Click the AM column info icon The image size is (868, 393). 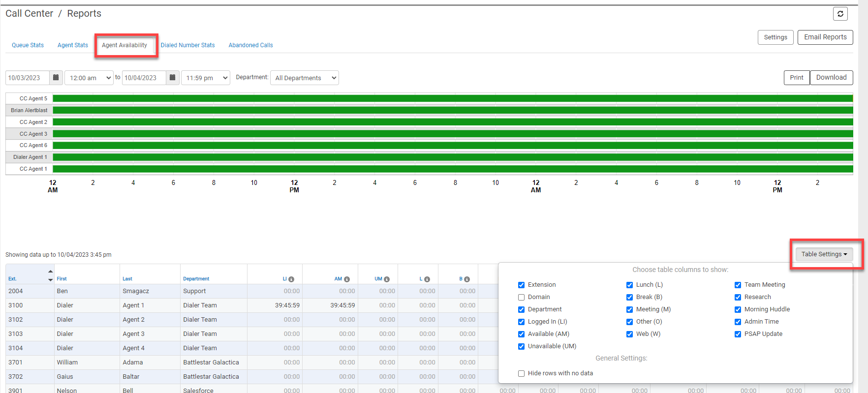click(347, 279)
